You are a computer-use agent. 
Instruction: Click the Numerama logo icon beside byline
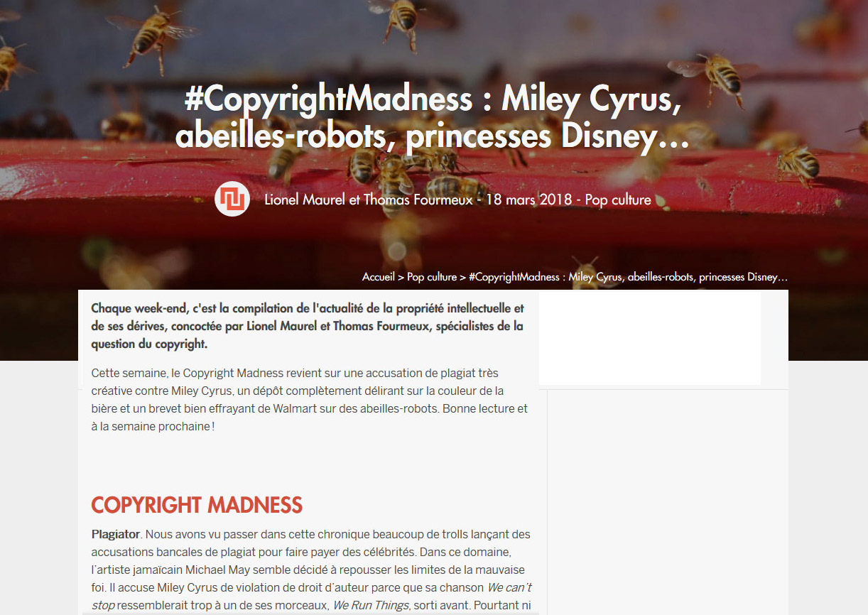pyautogui.click(x=232, y=199)
